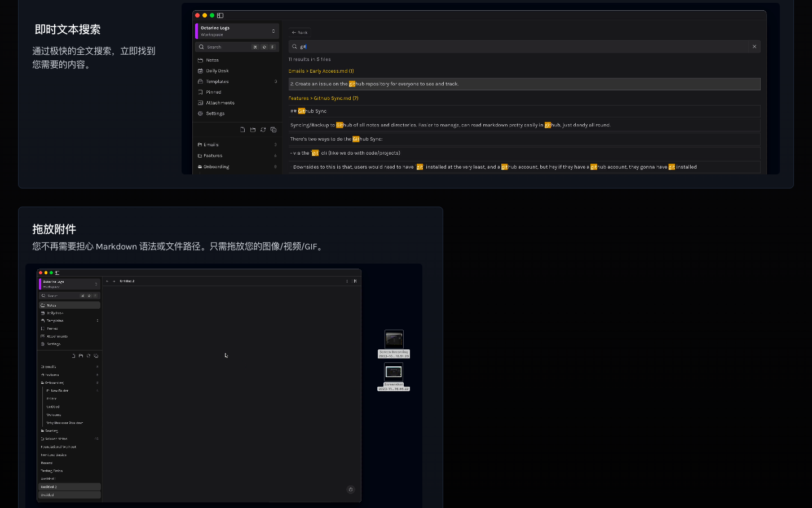
Task: Click the X to clear the 'git' search
Action: [754, 46]
